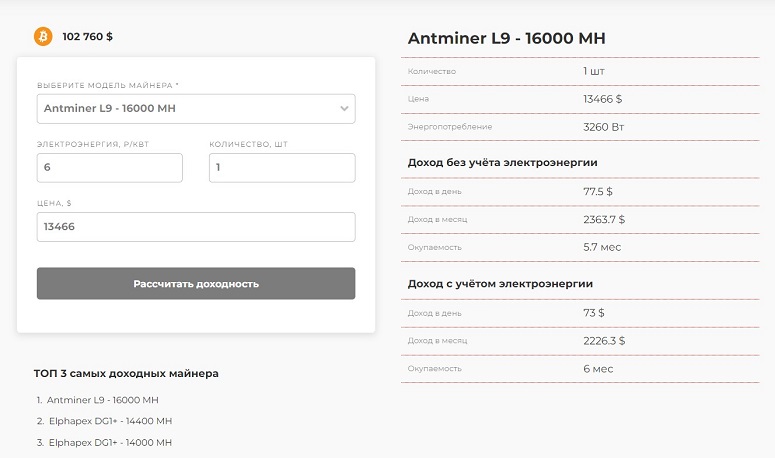This screenshot has width=775, height=458.
Task: Click the ВЫБЕРИТЕ МОДЕЛЬ МАЙНЕРА label
Action: pos(108,85)
